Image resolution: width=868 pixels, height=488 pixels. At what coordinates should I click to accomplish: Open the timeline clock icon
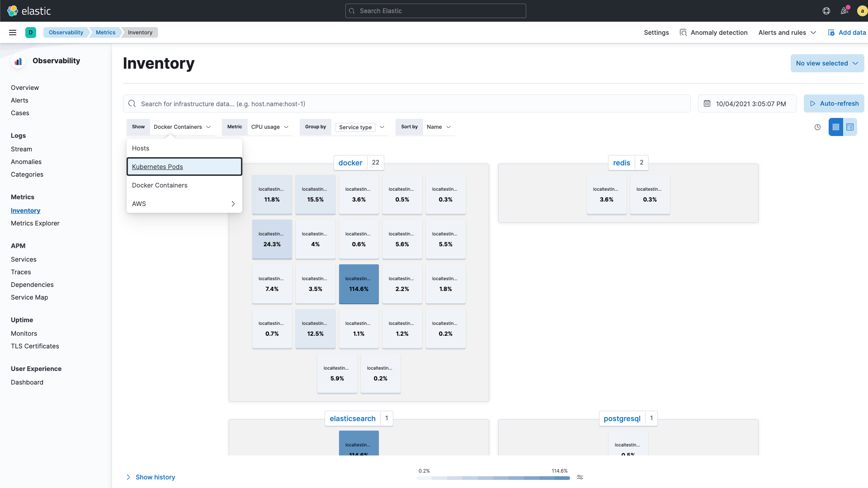click(x=817, y=127)
